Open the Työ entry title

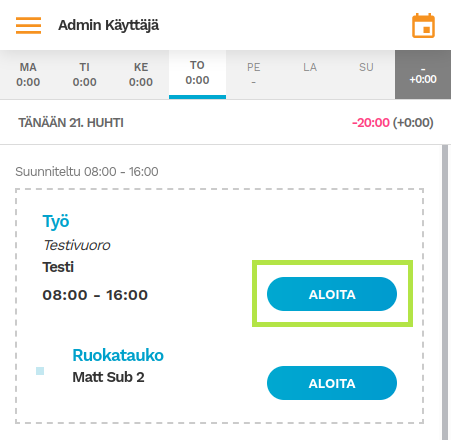[56, 222]
